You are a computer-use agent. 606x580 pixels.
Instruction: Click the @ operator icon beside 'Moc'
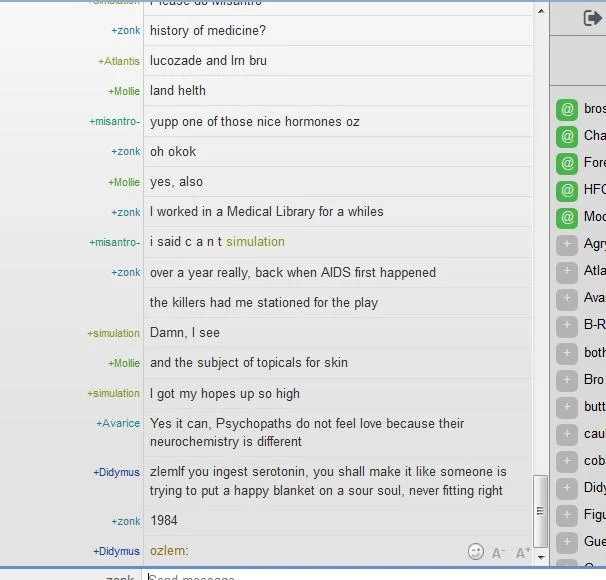point(567,218)
